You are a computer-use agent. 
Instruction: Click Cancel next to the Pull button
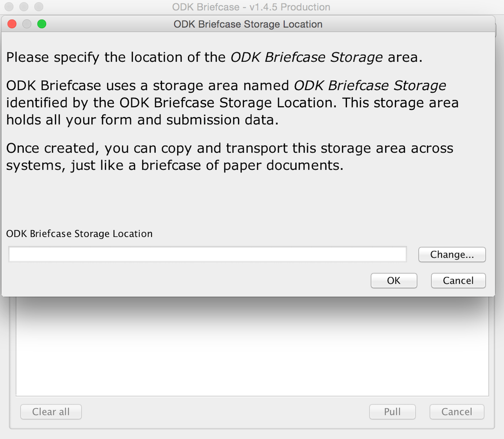[x=456, y=412]
